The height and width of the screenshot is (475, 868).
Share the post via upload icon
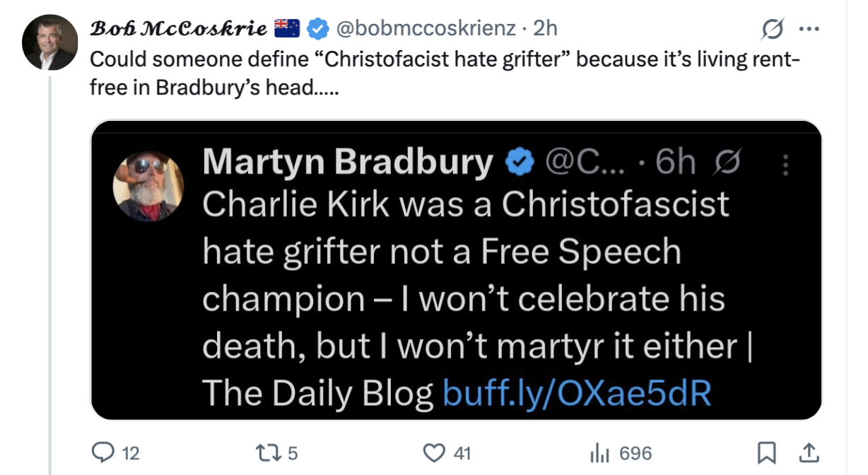(x=808, y=452)
